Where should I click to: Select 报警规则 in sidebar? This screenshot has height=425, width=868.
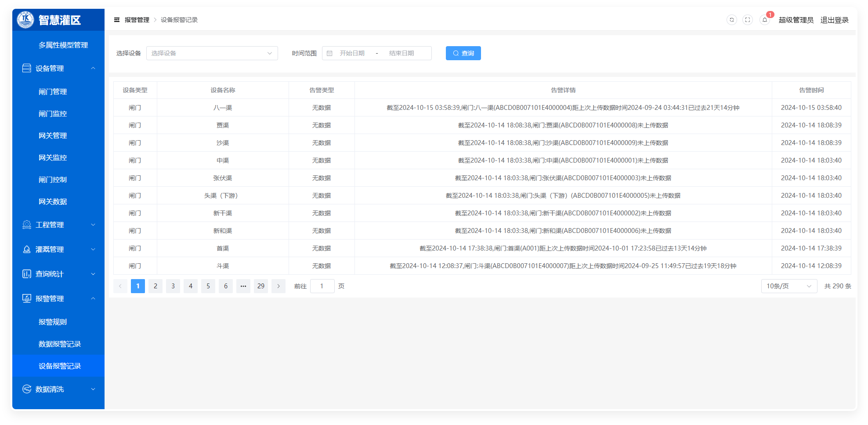[53, 322]
